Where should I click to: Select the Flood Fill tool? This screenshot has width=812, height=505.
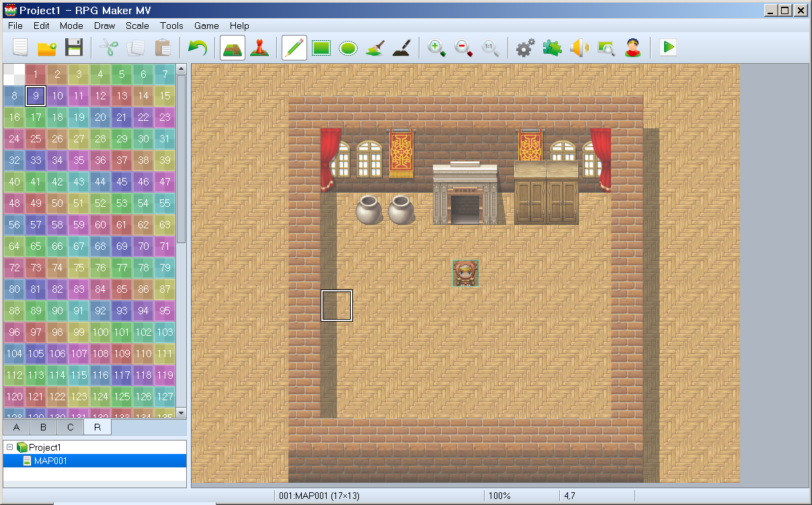point(375,48)
